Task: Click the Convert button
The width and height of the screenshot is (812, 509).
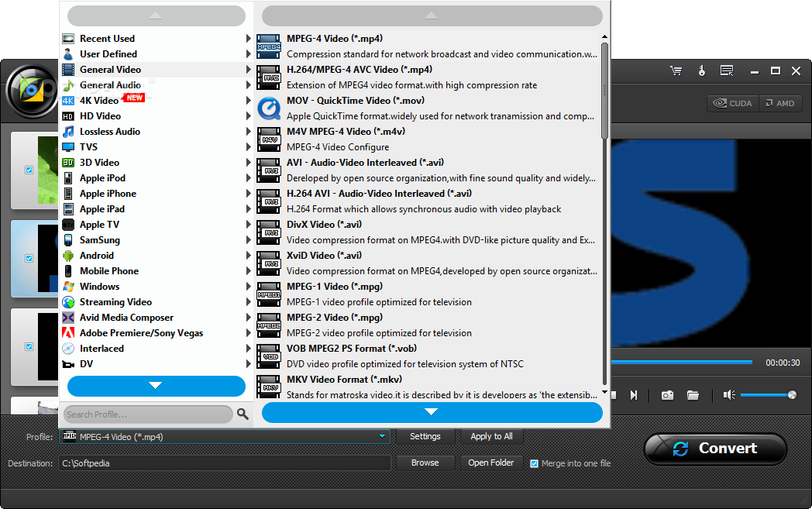Action: tap(716, 449)
